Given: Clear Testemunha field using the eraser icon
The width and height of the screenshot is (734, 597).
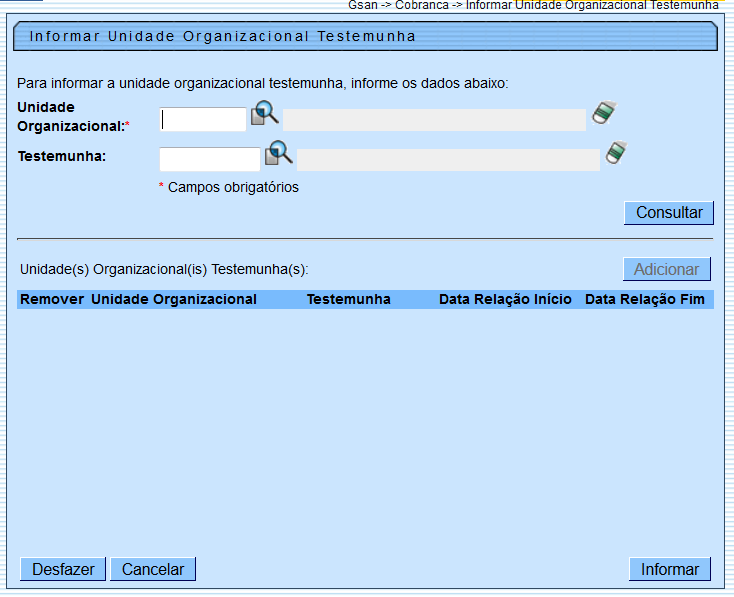Looking at the screenshot, I should [615, 153].
